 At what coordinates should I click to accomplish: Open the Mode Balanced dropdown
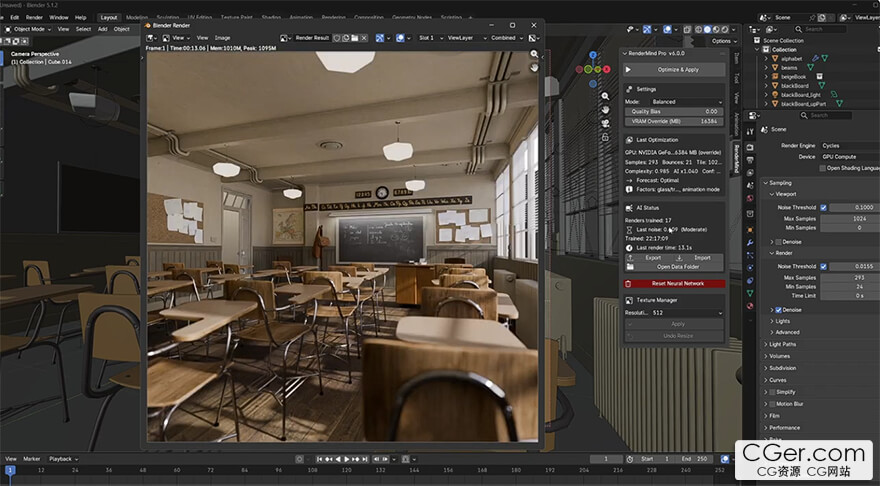point(687,102)
